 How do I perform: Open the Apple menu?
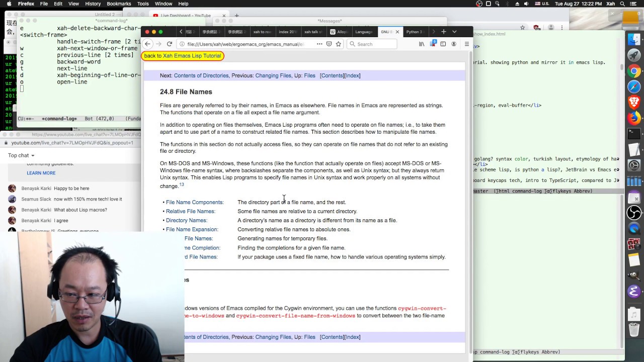(x=9, y=4)
